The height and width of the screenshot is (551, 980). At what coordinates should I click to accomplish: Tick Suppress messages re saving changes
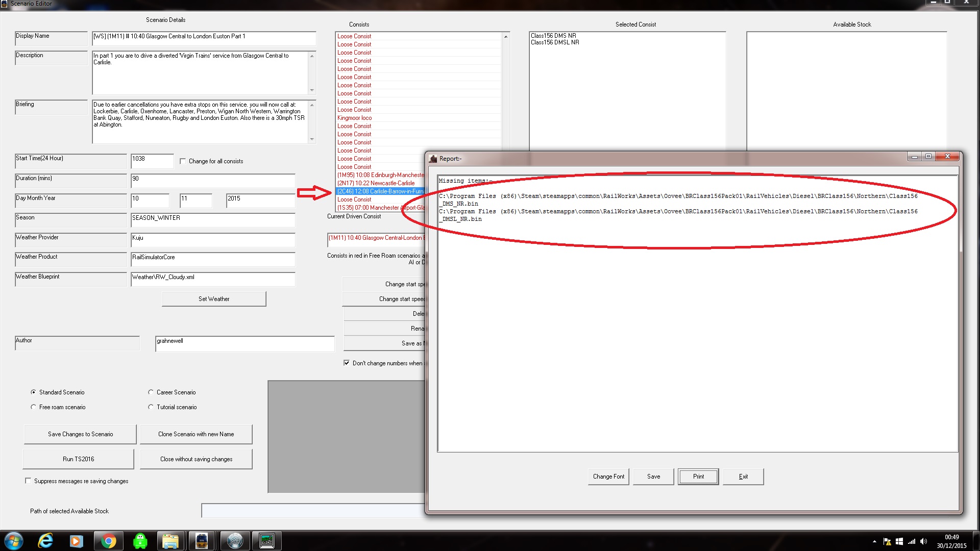pyautogui.click(x=28, y=481)
